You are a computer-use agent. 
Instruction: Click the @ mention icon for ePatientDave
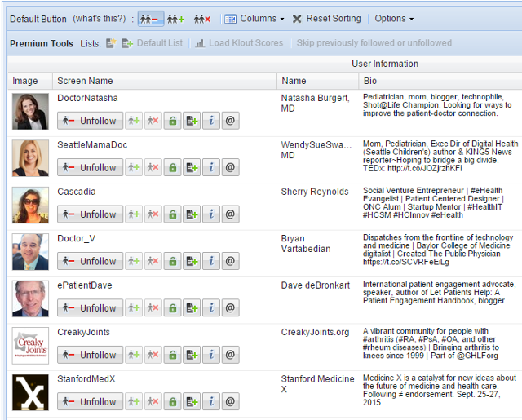(x=231, y=308)
